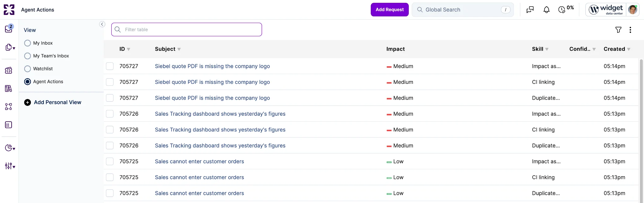Click the app logo in the top-left corner
This screenshot has height=203, width=644.
coord(9,10)
